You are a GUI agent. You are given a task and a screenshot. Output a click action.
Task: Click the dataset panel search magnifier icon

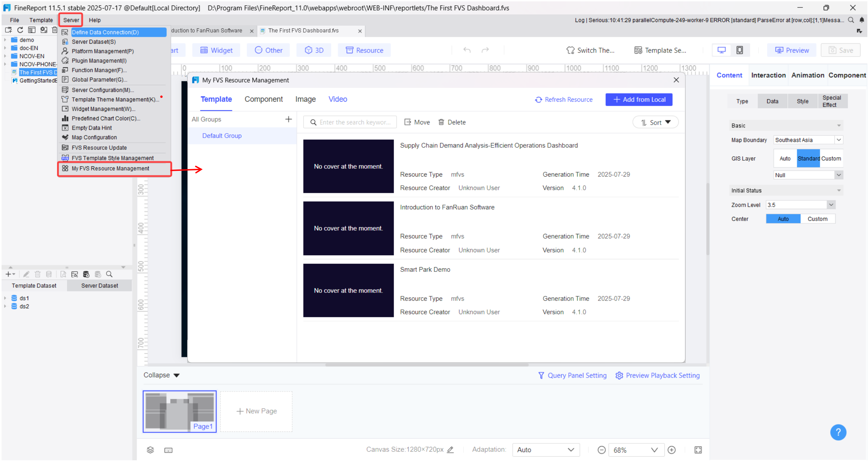click(109, 274)
